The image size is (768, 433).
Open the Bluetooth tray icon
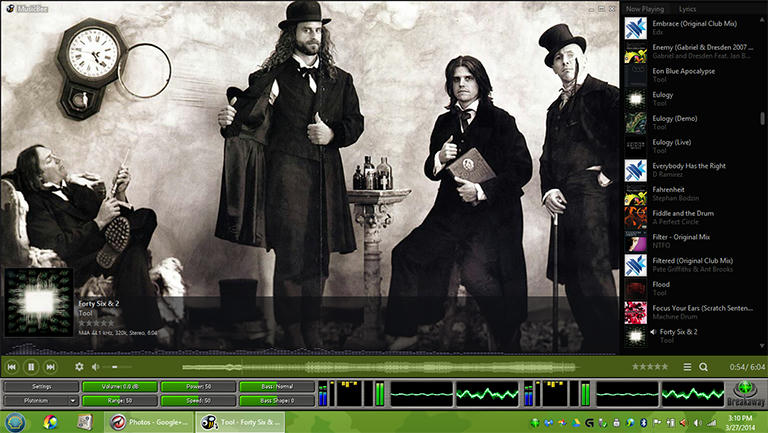[644, 422]
